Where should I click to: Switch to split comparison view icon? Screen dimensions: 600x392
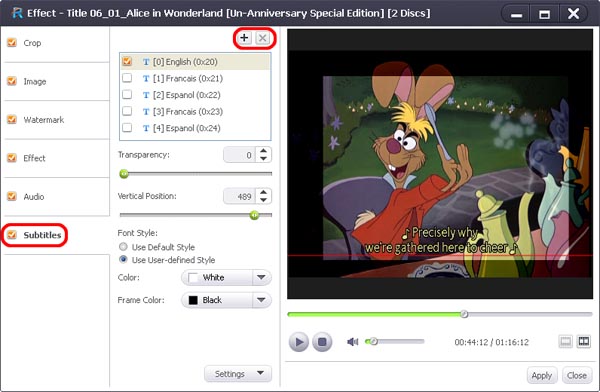[584, 341]
